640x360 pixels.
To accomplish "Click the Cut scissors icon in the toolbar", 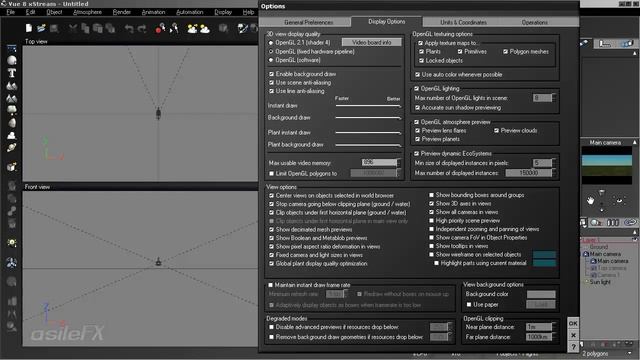I will point(73,28).
